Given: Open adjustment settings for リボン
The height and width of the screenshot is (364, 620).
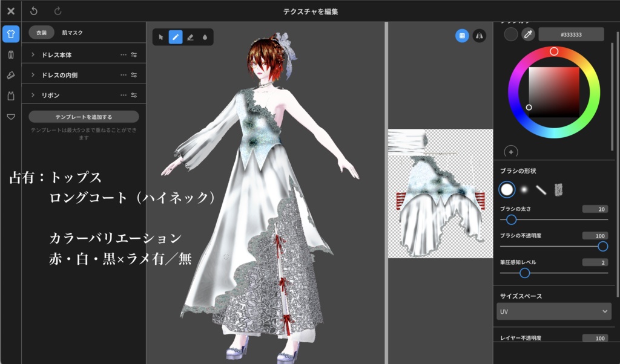Looking at the screenshot, I should click(134, 95).
